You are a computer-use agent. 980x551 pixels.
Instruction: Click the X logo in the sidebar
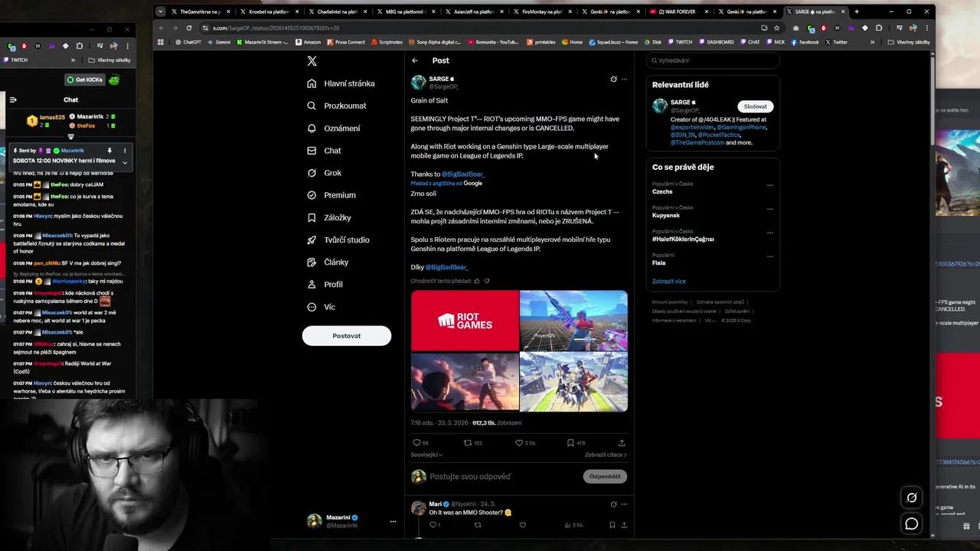pos(312,61)
